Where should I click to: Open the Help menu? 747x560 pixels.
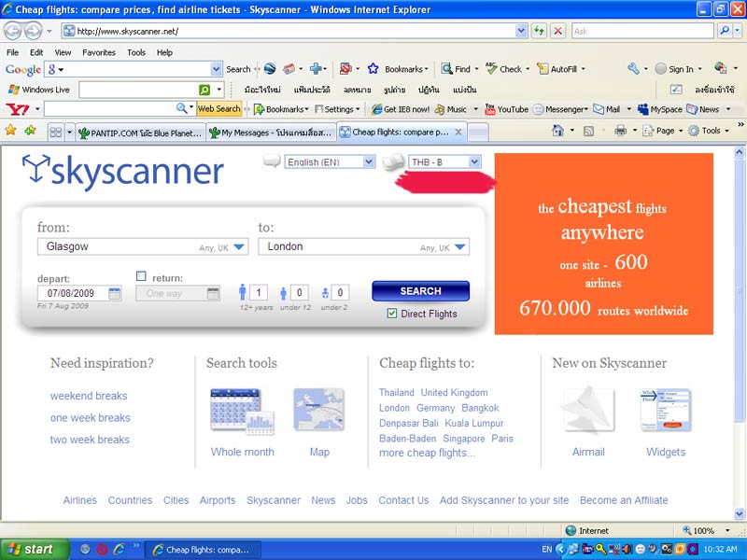coord(164,52)
